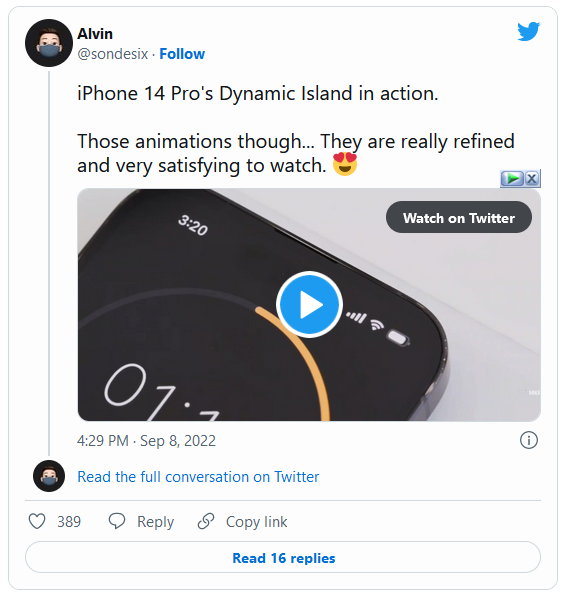Click the Copy link chain icon
The width and height of the screenshot is (564, 594).
(206, 521)
